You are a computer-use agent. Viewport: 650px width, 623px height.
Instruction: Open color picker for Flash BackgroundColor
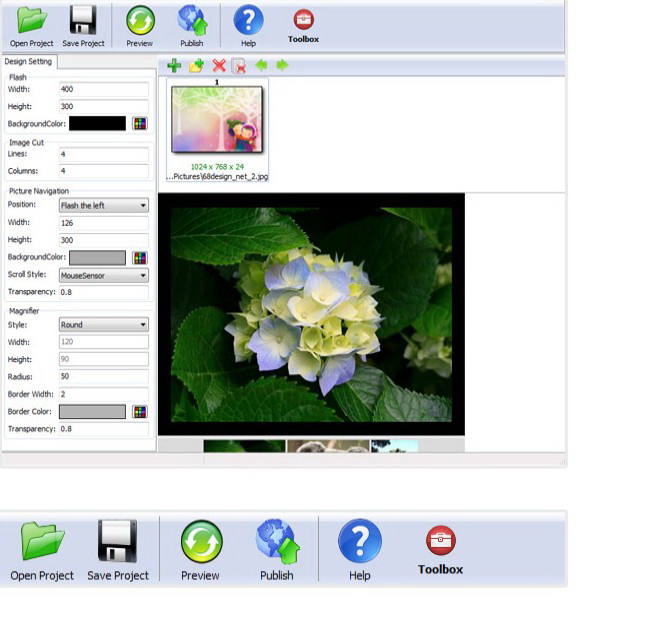[x=140, y=124]
